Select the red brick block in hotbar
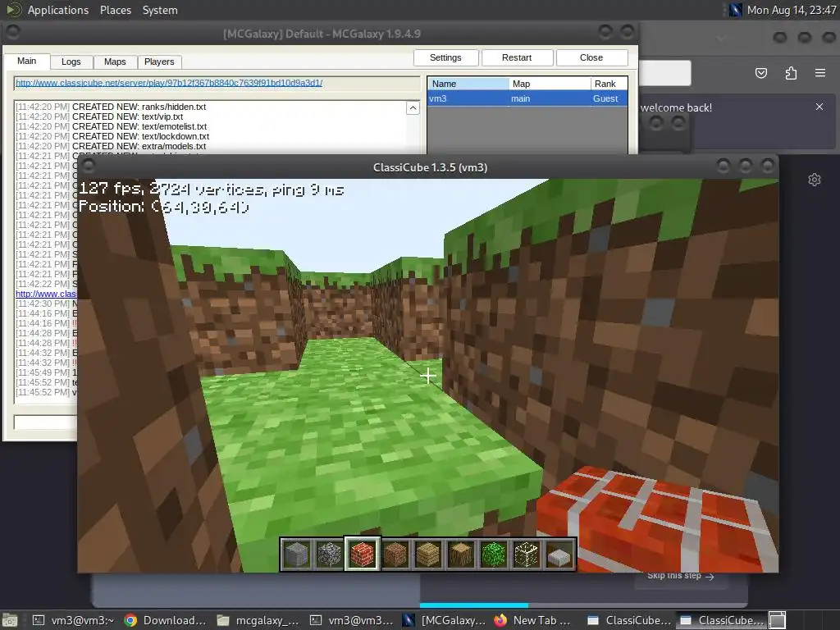The height and width of the screenshot is (630, 840). click(x=362, y=555)
